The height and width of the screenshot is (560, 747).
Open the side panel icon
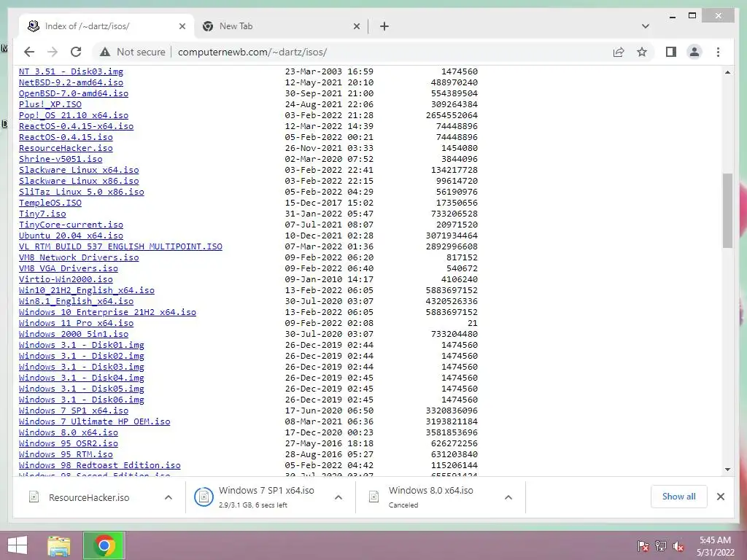point(671,52)
